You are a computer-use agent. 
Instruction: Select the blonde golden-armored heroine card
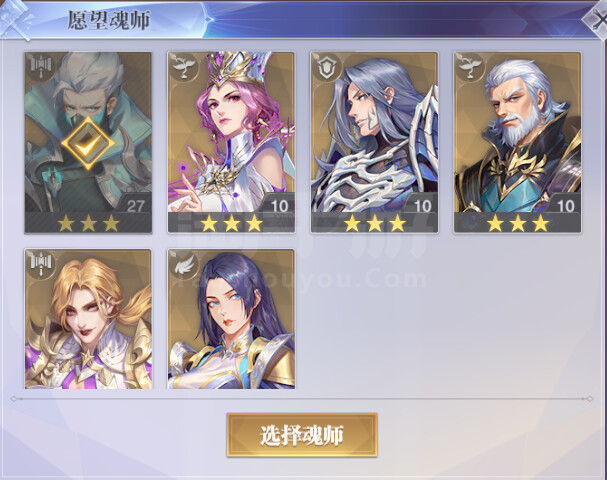tap(88, 319)
